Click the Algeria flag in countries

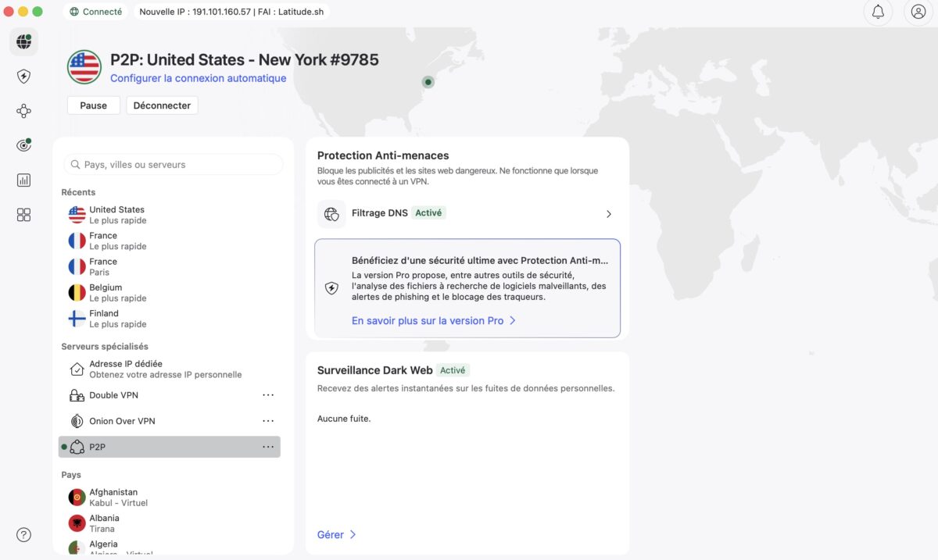point(77,548)
